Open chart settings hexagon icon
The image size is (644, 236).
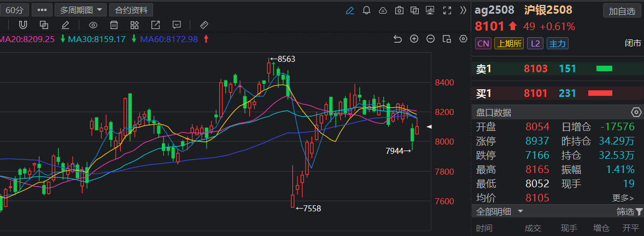[464, 39]
